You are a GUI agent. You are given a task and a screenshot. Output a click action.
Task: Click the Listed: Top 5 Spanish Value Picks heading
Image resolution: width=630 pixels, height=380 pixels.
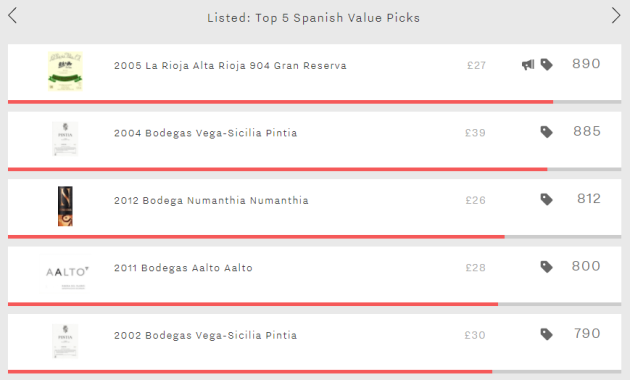[313, 18]
